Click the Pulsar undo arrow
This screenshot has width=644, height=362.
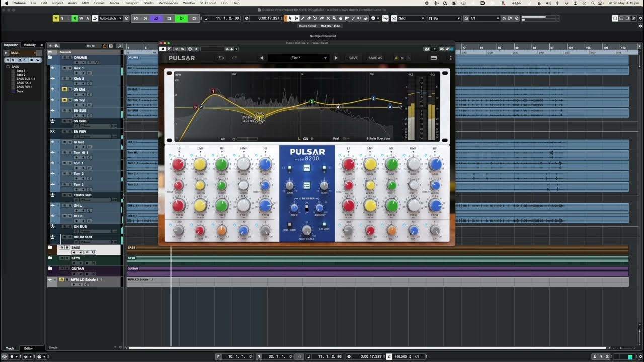click(221, 58)
